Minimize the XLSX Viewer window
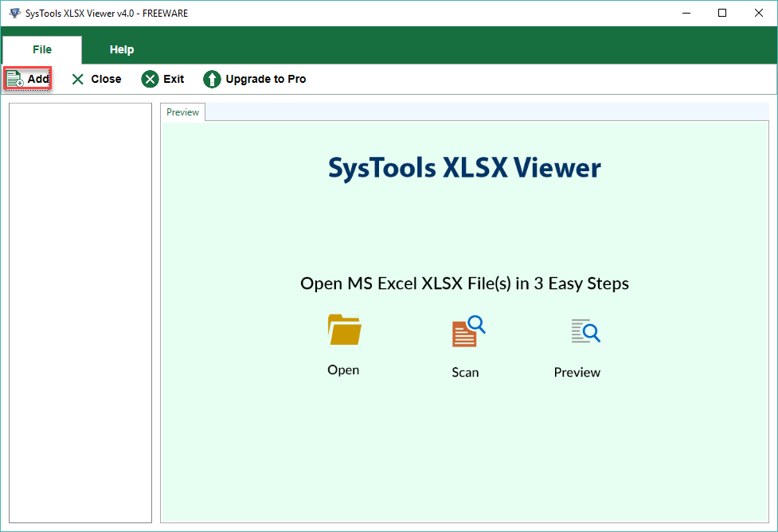The width and height of the screenshot is (778, 532). (686, 13)
